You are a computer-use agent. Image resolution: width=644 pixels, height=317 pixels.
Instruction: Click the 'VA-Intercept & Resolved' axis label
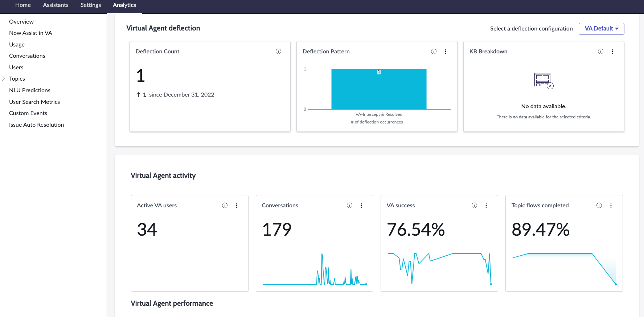(379, 114)
